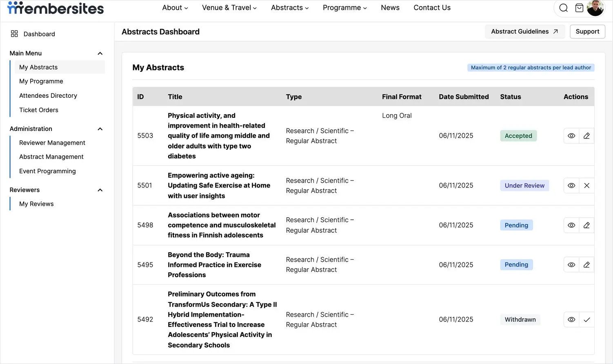
Task: Open the Programme dropdown menu
Action: (x=345, y=8)
